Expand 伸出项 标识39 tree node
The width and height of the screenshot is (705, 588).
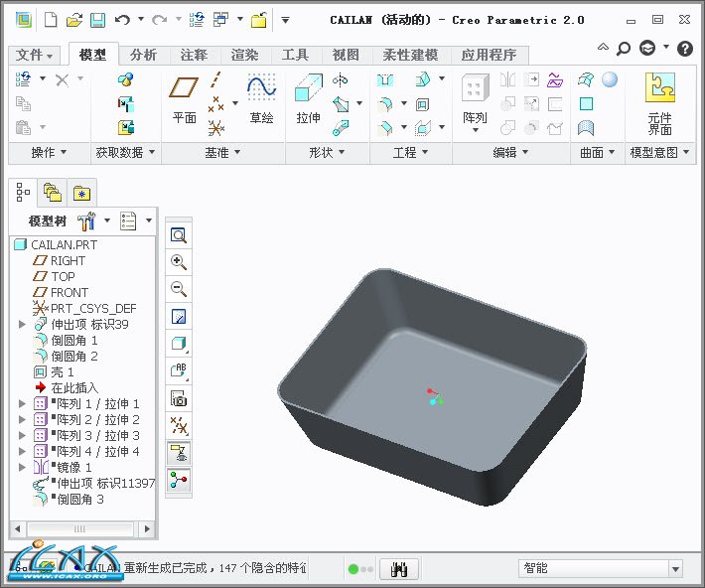[22, 324]
